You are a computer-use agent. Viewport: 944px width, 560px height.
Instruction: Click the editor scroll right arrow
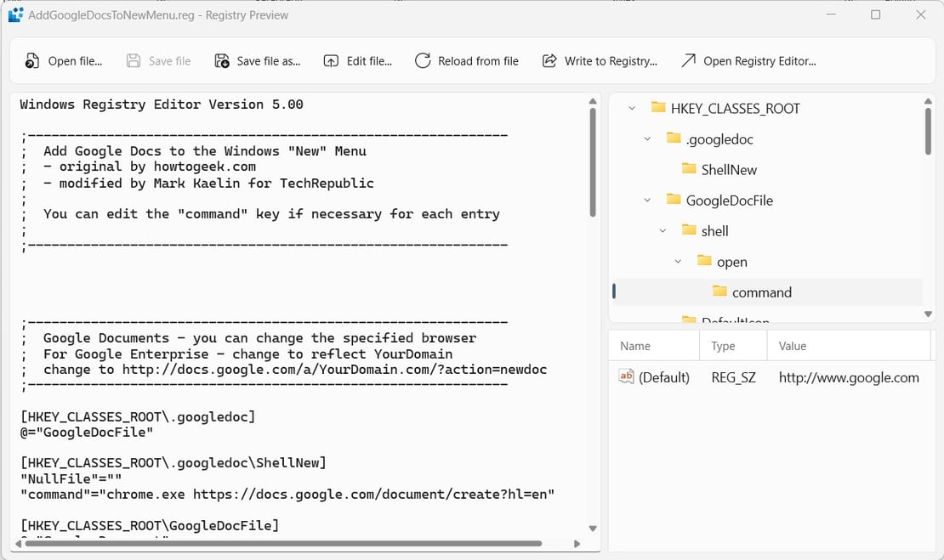click(577, 544)
